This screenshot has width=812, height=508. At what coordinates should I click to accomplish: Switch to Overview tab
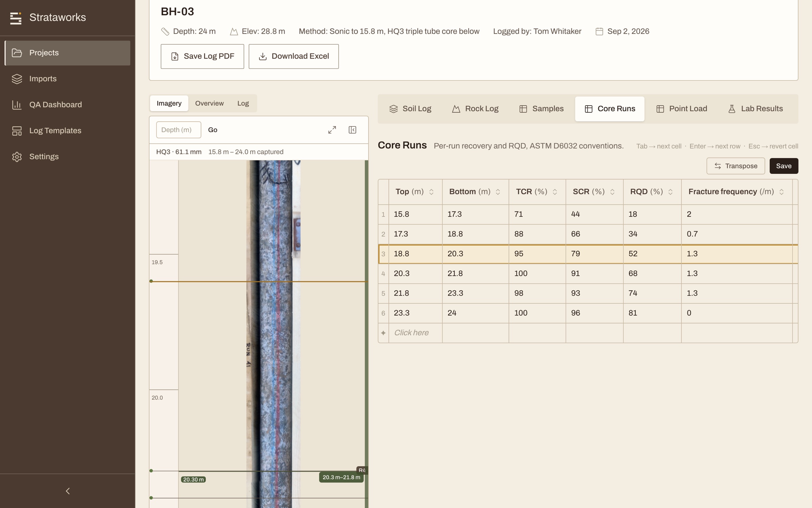click(x=209, y=103)
